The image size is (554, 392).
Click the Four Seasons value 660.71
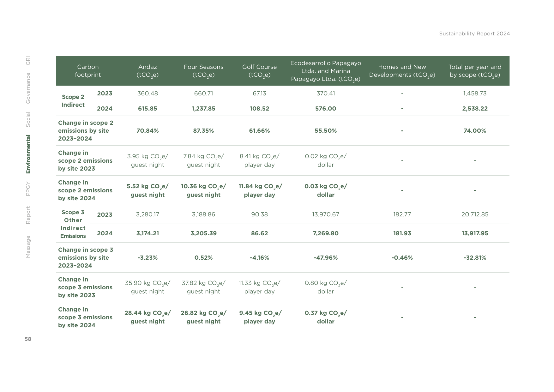tap(203, 93)
